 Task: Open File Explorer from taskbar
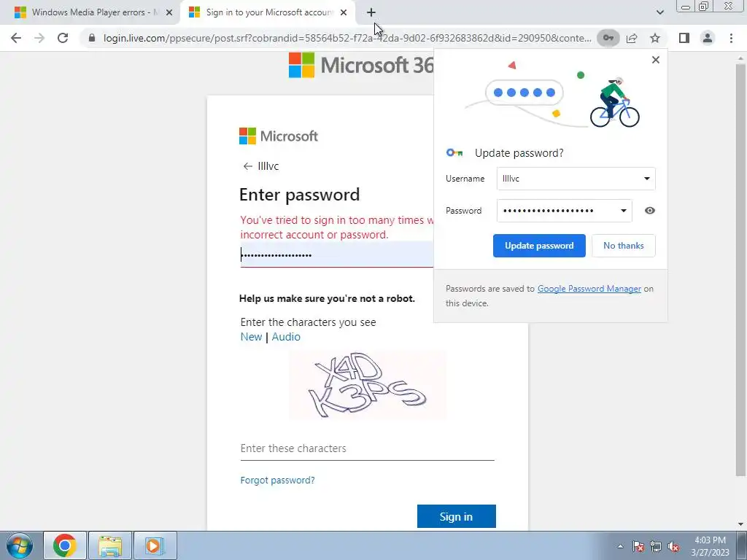110,545
